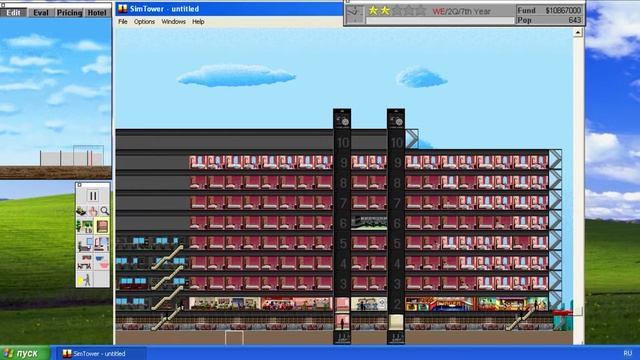Click the star rating display
640x360 pixels.
point(397,11)
